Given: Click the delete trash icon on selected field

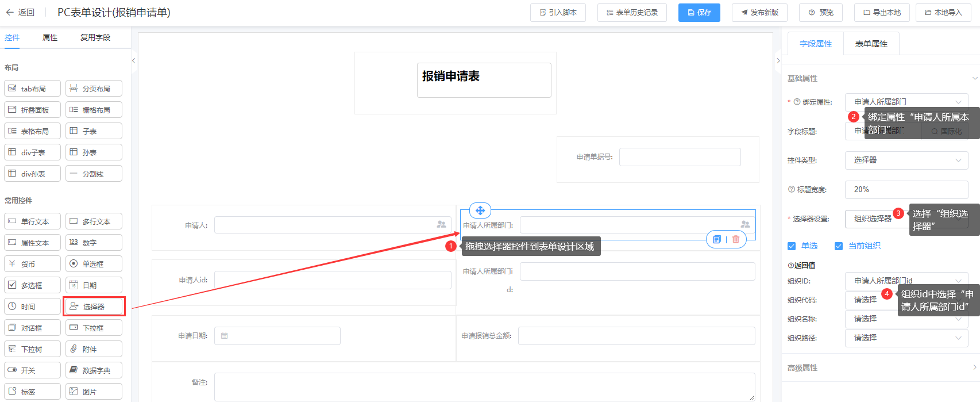Looking at the screenshot, I should tap(736, 239).
